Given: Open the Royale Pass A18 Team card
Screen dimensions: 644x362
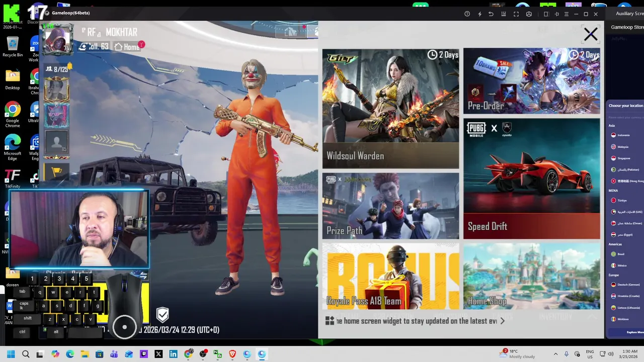Looking at the screenshot, I should click(390, 277).
